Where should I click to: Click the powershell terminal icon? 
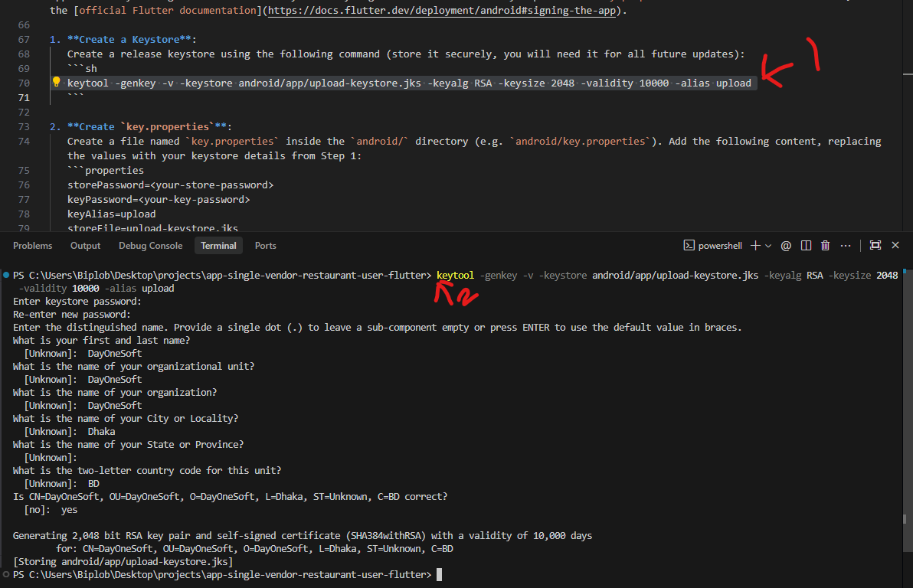point(689,246)
